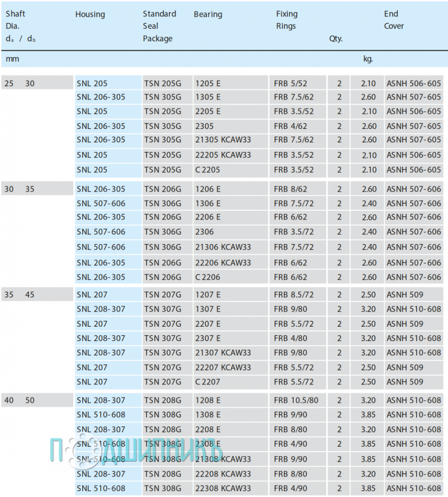Click seal package TSN 305G in 2305 row
Image resolution: width=448 pixels, height=497 pixels.
[x=163, y=126]
